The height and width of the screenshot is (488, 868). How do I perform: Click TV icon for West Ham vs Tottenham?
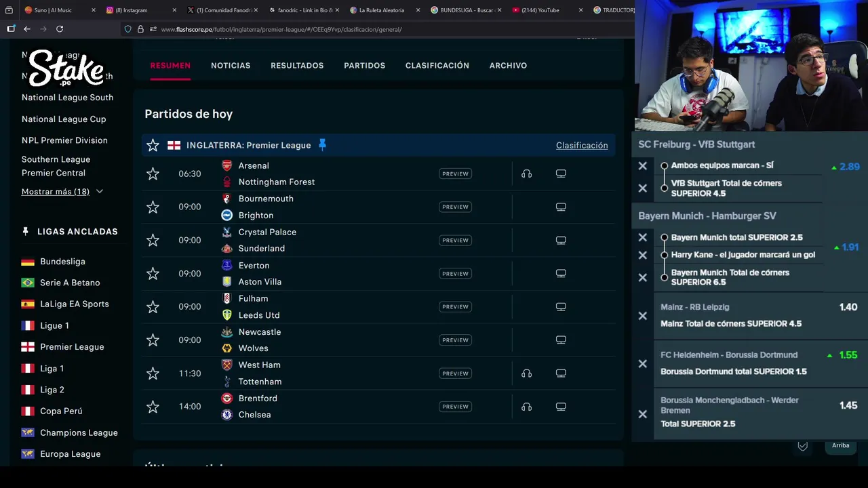561,373
